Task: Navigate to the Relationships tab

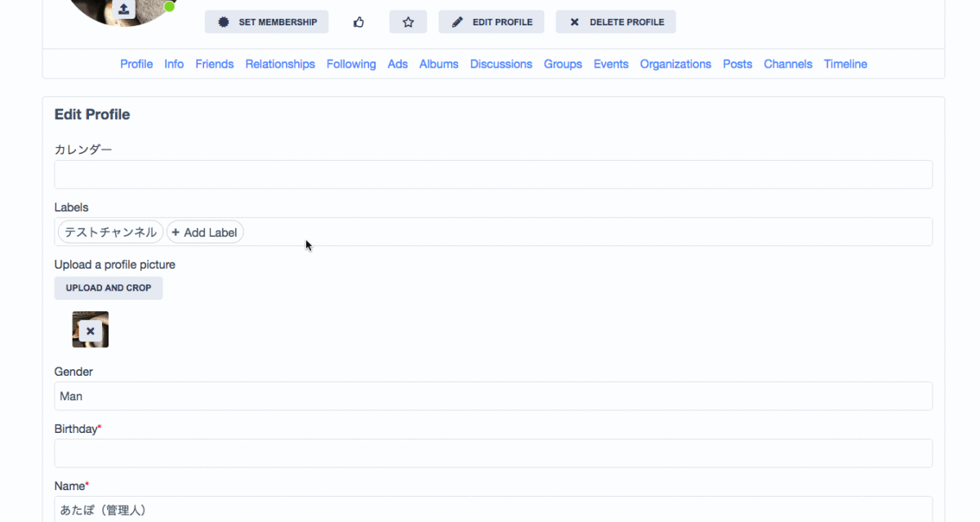Action: coord(280,64)
